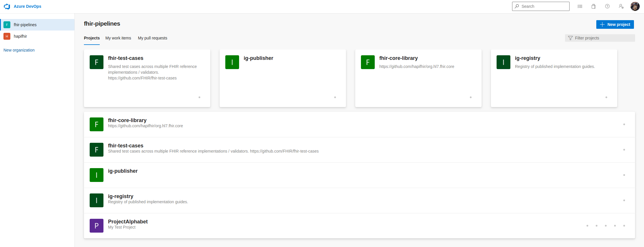644x247 pixels.
Task: Open fhir-core-library card title
Action: [x=399, y=58]
